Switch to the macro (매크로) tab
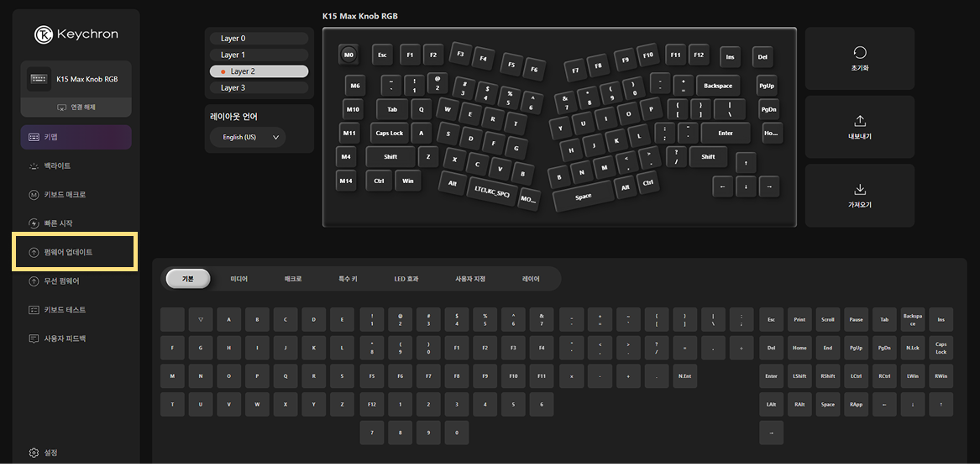 pyautogui.click(x=293, y=279)
